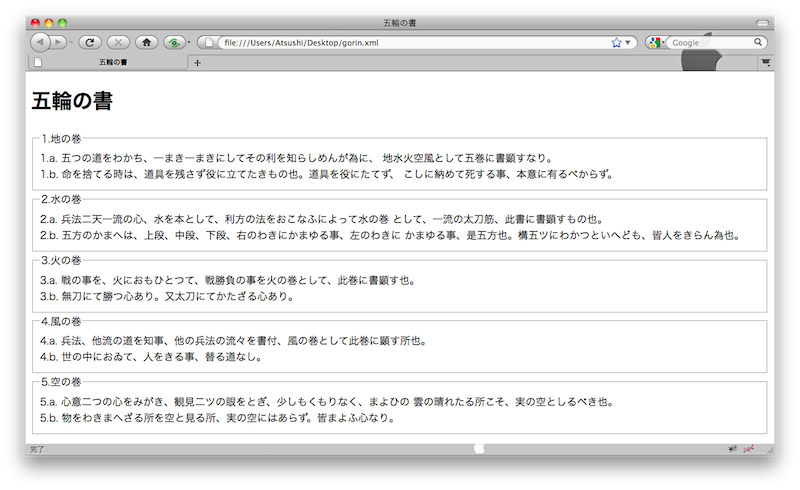Open a new tab with plus button
This screenshot has width=800, height=490.
click(197, 63)
